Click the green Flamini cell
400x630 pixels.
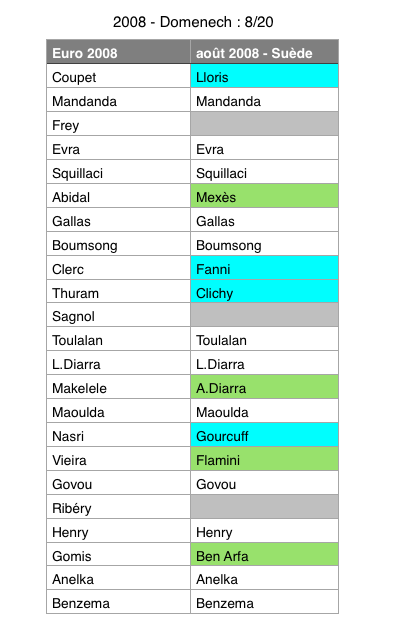tap(264, 459)
